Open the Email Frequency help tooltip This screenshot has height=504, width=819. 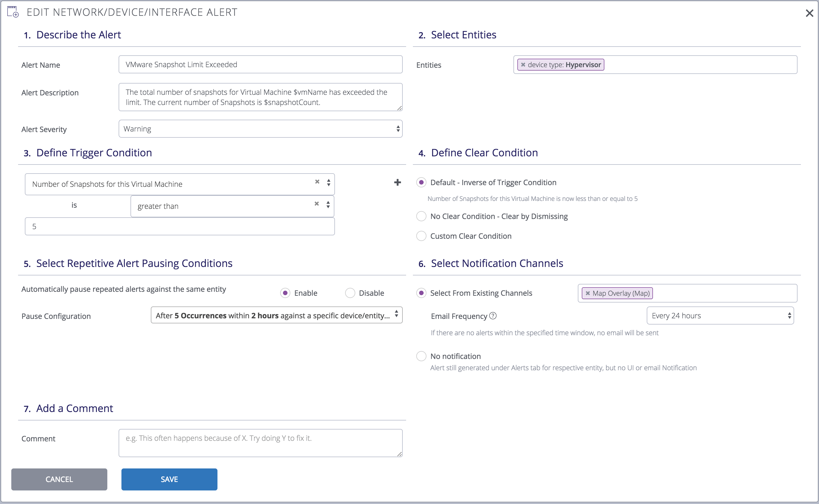[493, 316]
